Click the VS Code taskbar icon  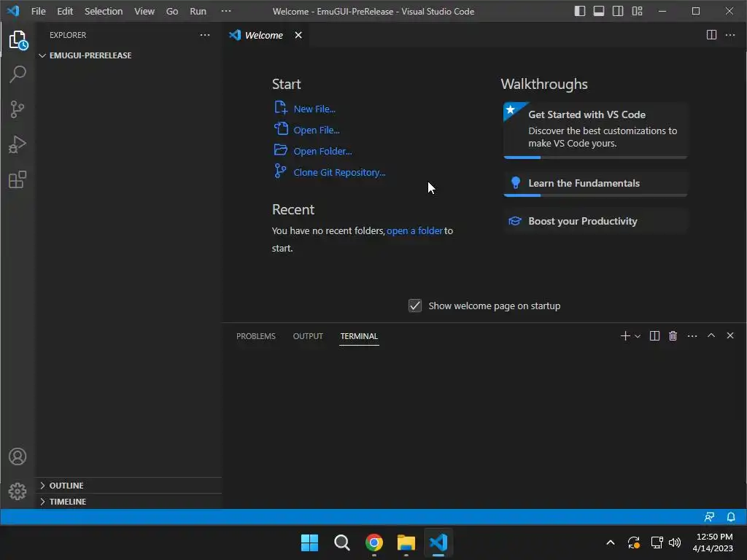tap(438, 542)
